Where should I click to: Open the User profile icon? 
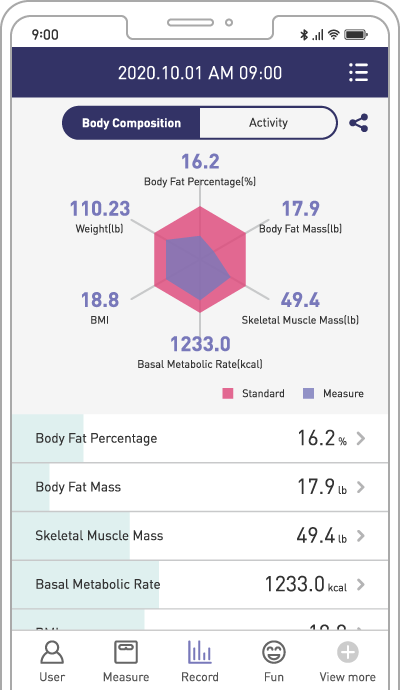point(52,652)
